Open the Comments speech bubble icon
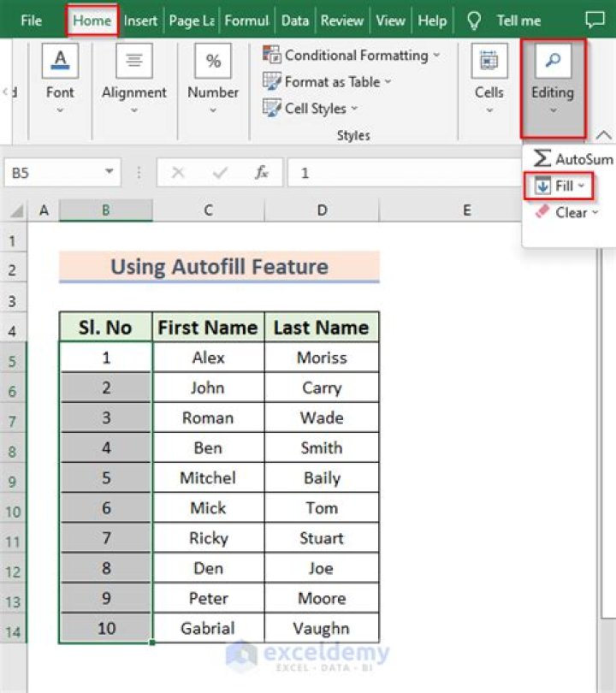This screenshot has height=693, width=616. tap(595, 20)
